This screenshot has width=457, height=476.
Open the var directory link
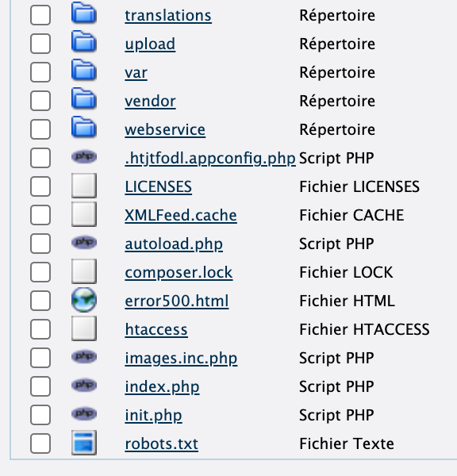pos(136,73)
